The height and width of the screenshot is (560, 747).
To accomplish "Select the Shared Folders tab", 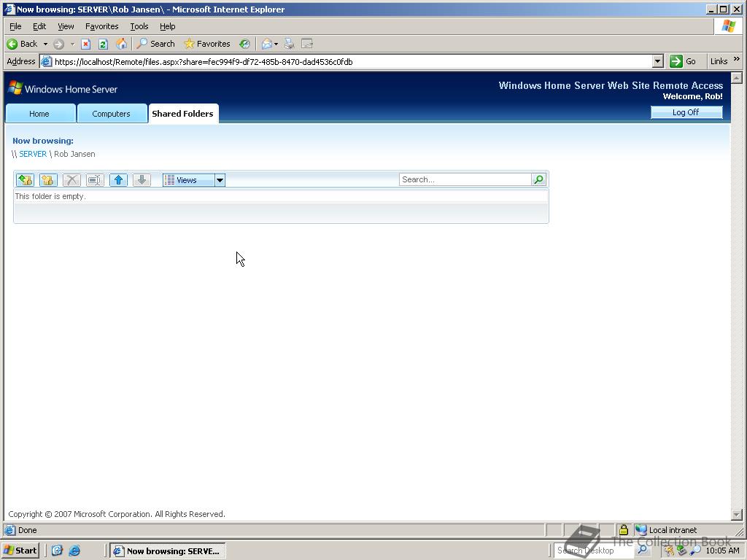I will coord(183,114).
